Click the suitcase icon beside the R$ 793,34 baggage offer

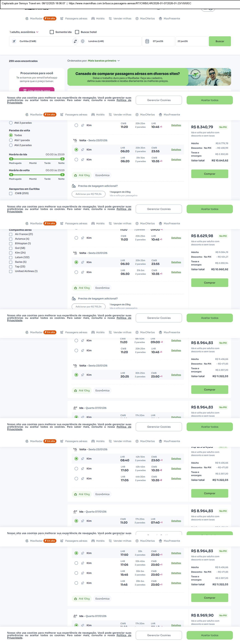coord(74,186)
